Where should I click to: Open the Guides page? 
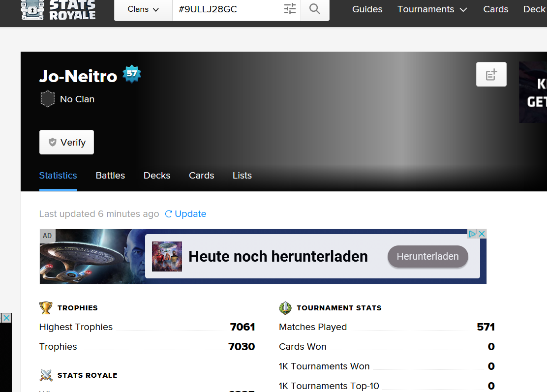tap(367, 9)
